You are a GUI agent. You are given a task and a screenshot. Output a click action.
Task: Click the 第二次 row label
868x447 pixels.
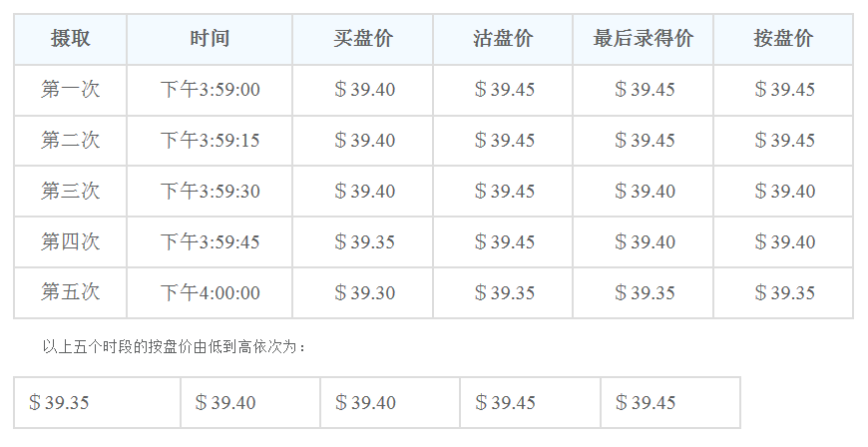coord(70,140)
